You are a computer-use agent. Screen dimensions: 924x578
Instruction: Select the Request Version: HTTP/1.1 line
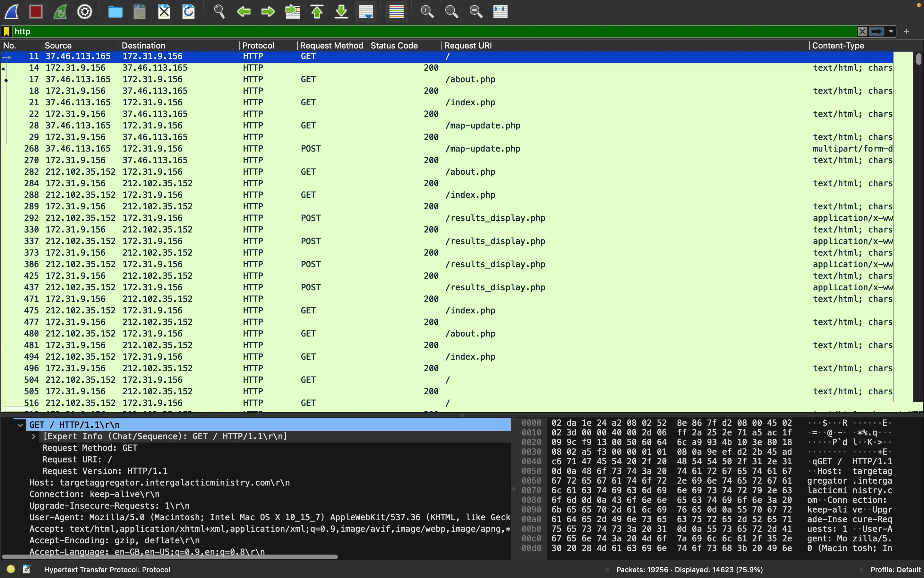(x=105, y=471)
